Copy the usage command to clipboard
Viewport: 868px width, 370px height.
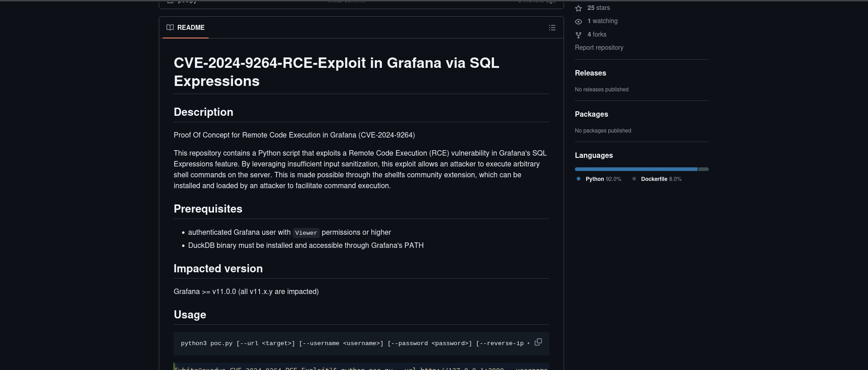pos(538,342)
